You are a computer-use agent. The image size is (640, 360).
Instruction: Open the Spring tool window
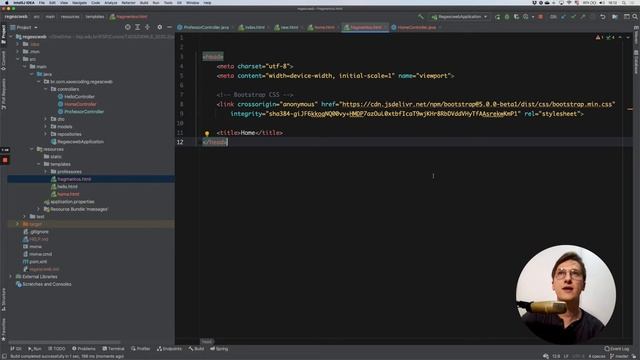(219, 349)
